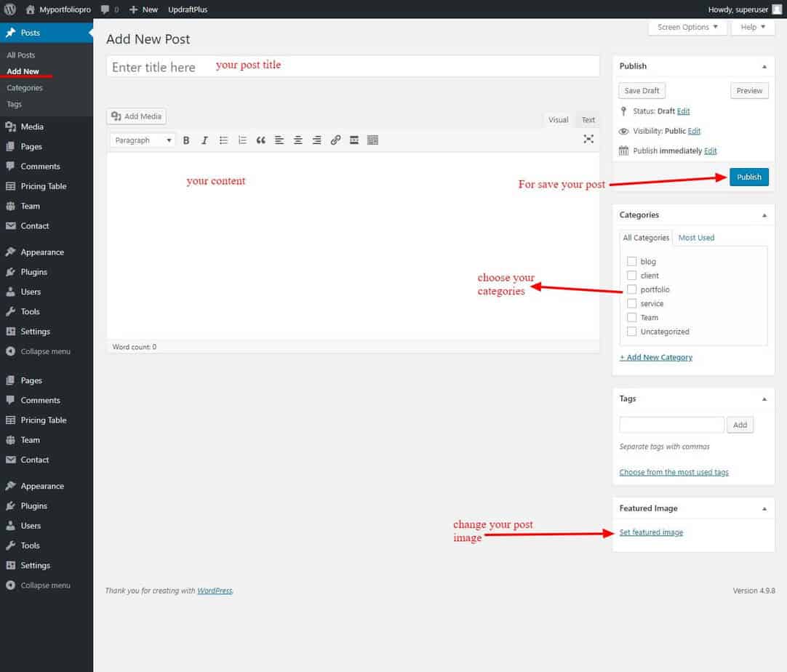The image size is (787, 672).
Task: Align text right
Action: pyautogui.click(x=316, y=140)
